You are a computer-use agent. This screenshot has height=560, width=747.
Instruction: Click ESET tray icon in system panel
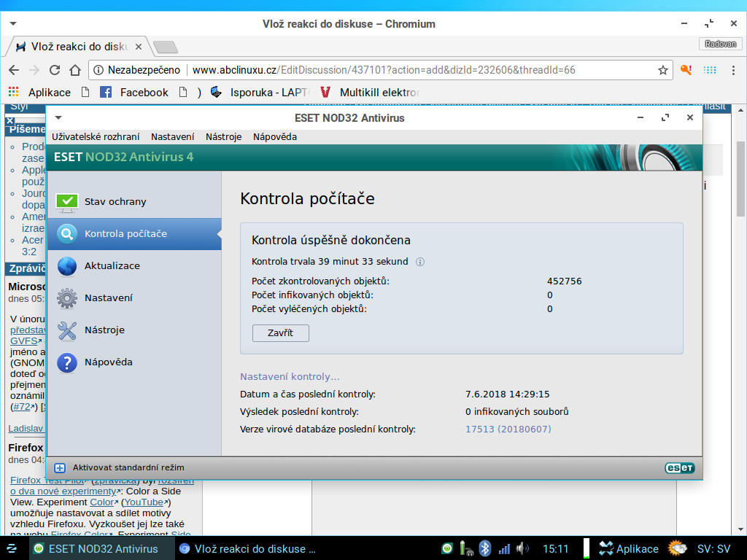pyautogui.click(x=447, y=548)
